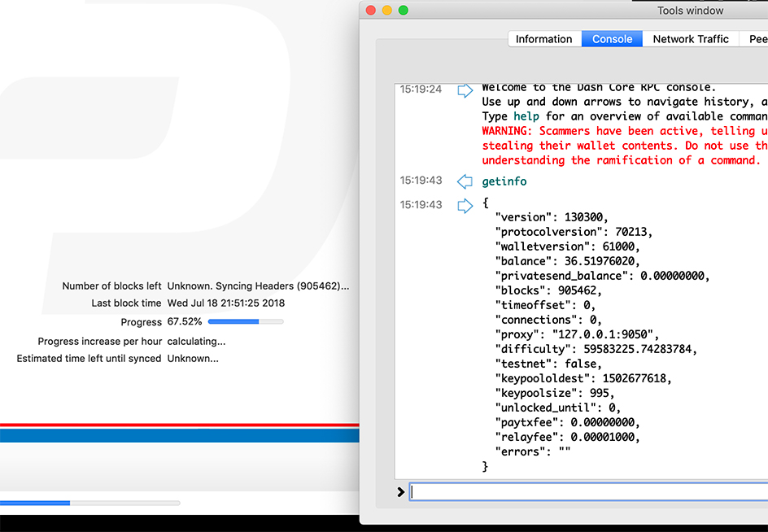Viewport: 768px width, 532px height.
Task: Click the "keypoolsize": 995 line
Action: click(555, 394)
